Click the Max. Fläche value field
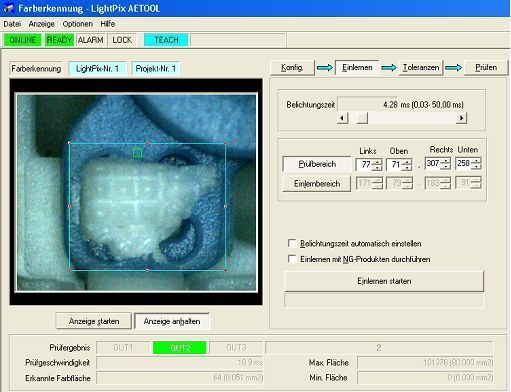 pos(425,363)
